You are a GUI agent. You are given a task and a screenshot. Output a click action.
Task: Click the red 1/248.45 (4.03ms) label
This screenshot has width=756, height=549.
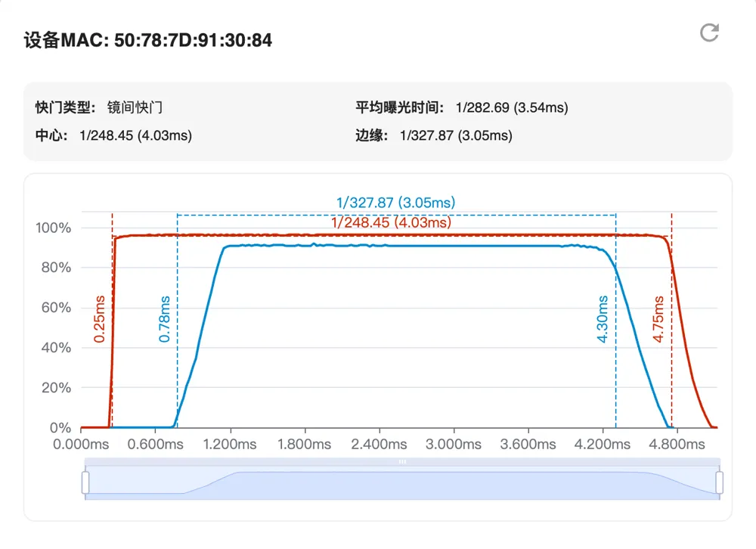(391, 222)
